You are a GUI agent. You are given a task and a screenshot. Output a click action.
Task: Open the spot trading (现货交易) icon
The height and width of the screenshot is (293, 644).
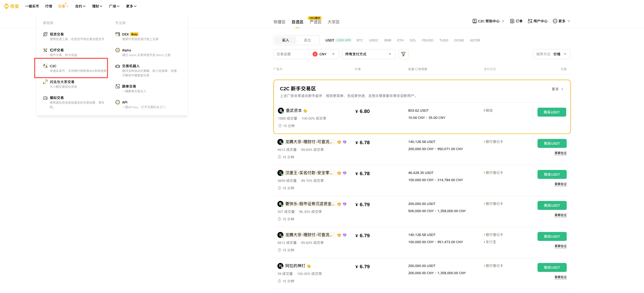pos(45,34)
